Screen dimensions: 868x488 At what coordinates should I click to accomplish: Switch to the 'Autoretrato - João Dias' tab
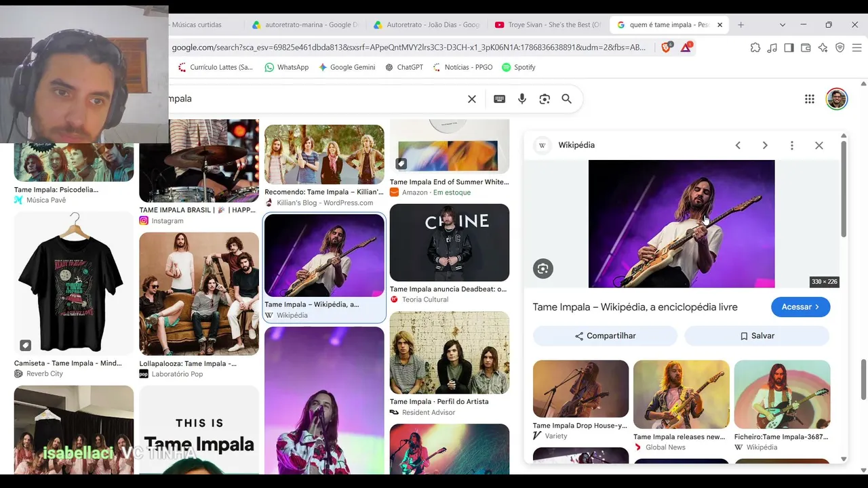click(427, 25)
